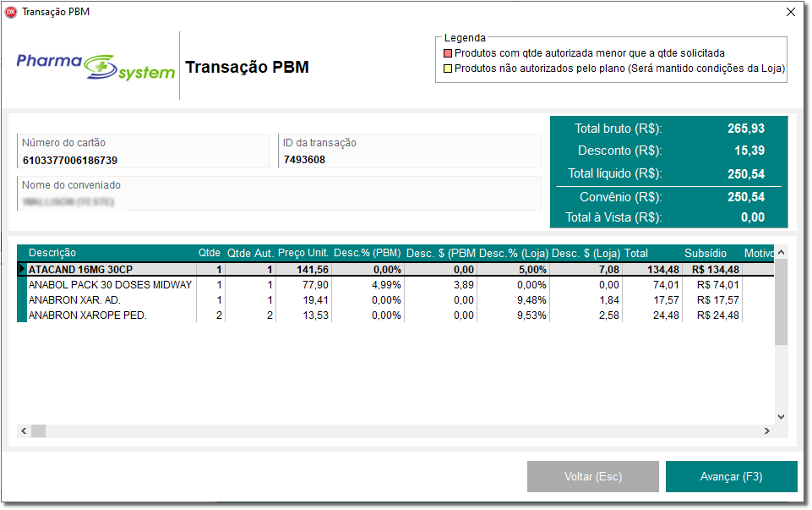This screenshot has height=510, width=812.
Task: Click card number 6103377006186739
Action: pyautogui.click(x=70, y=161)
